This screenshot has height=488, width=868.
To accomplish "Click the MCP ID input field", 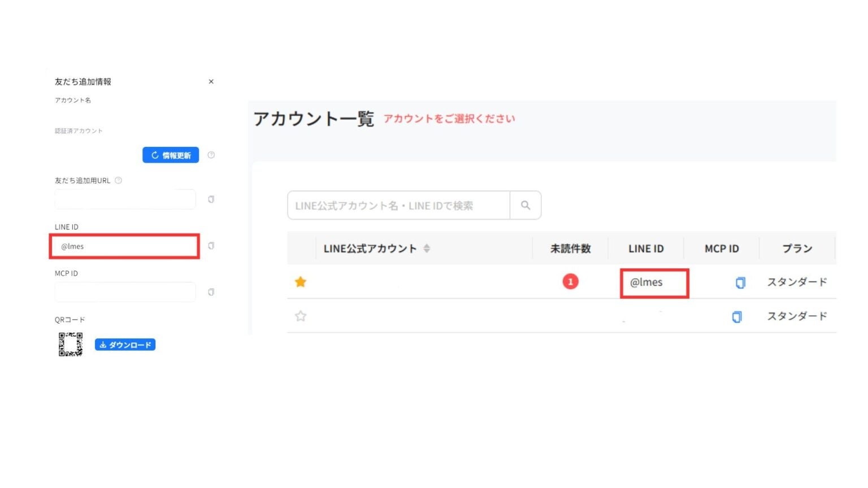I will click(x=125, y=292).
